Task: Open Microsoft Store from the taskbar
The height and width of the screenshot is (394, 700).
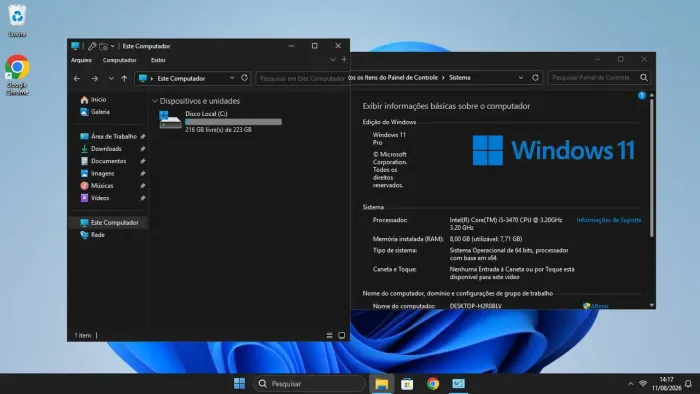Action: tap(407, 384)
